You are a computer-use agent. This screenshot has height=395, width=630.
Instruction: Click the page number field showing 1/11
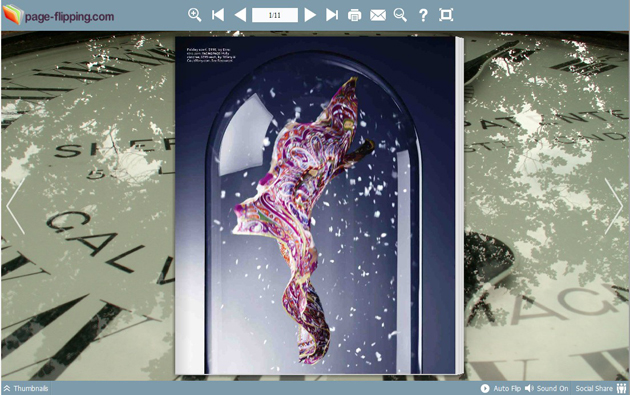pyautogui.click(x=275, y=15)
